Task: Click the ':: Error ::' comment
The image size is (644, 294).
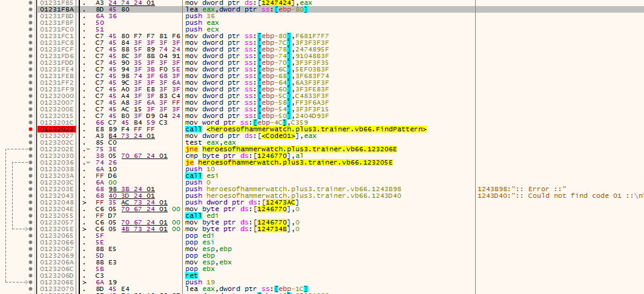Action: [522, 189]
